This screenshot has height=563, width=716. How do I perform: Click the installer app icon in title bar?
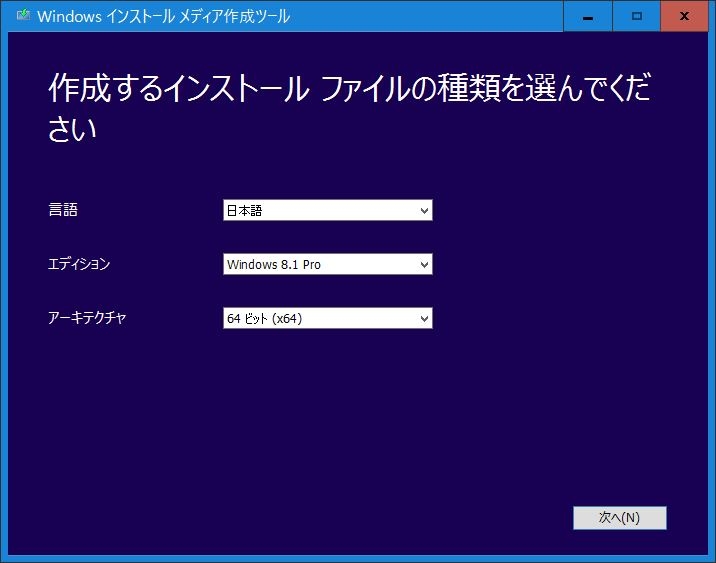23,16
